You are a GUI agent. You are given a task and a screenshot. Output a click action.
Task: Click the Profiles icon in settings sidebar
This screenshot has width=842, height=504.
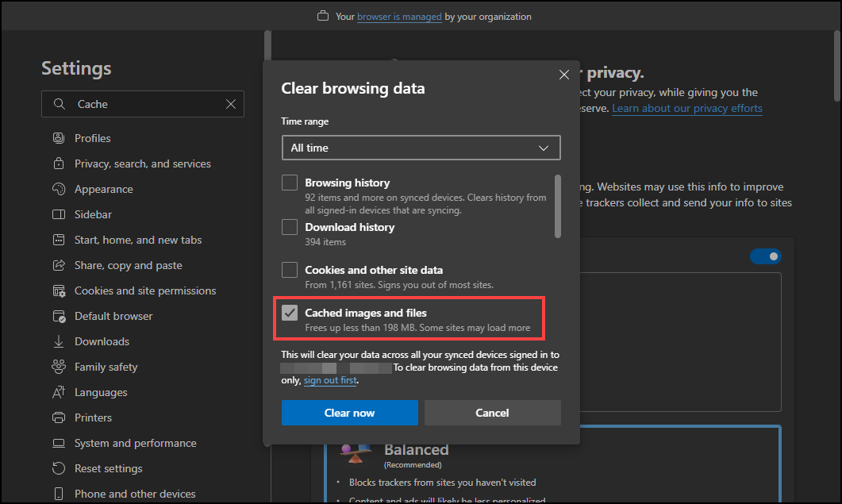click(58, 138)
